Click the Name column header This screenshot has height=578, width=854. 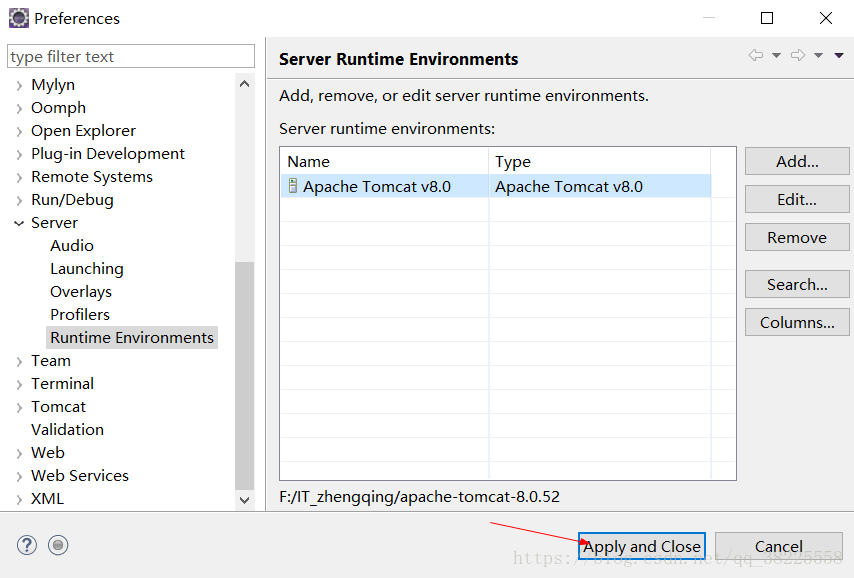click(x=385, y=162)
